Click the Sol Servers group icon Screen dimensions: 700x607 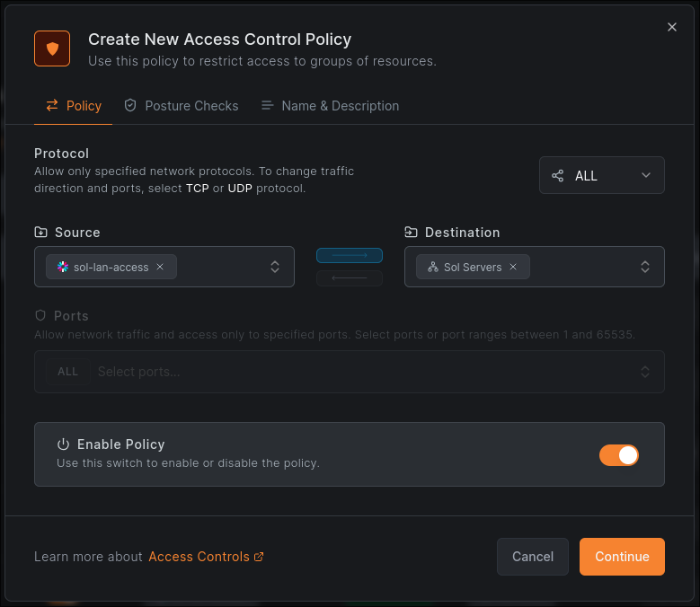click(433, 267)
